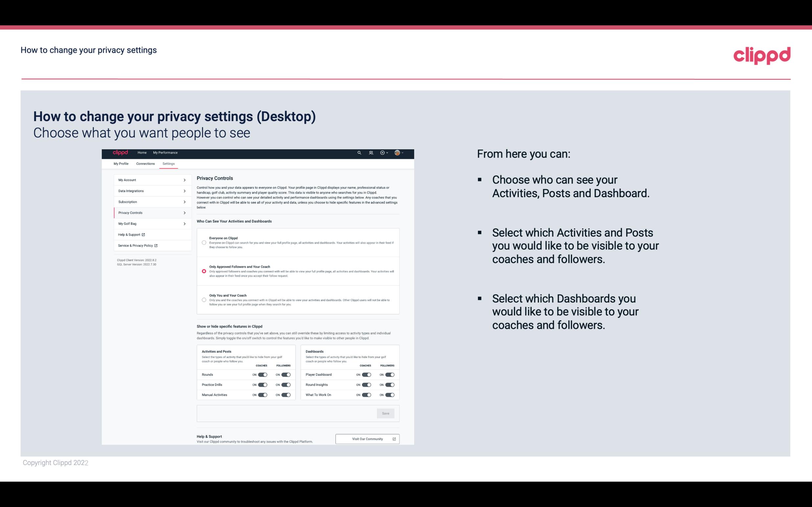Toggle Rounds visibility for Followers off
The height and width of the screenshot is (507, 812).
286,374
